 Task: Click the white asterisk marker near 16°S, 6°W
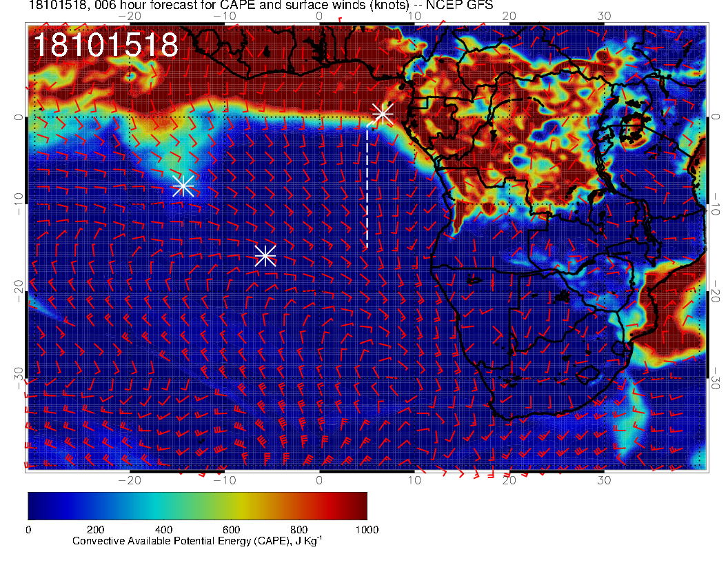tap(265, 255)
